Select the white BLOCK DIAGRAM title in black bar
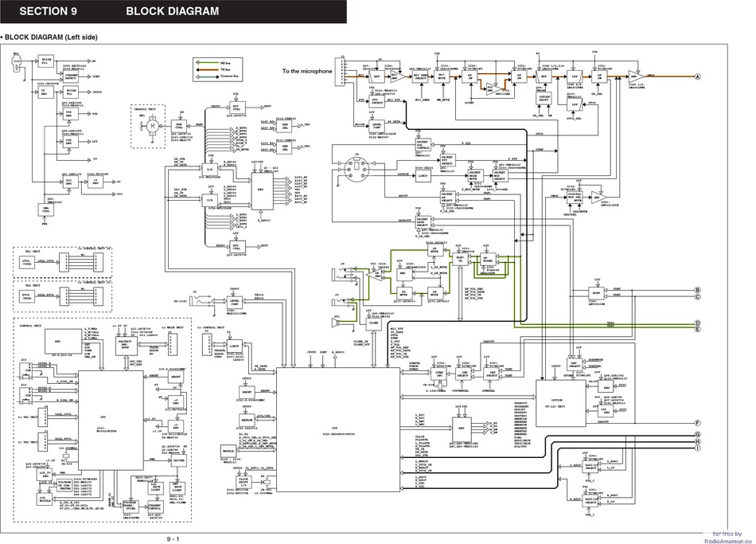The height and width of the screenshot is (544, 756). [x=172, y=11]
